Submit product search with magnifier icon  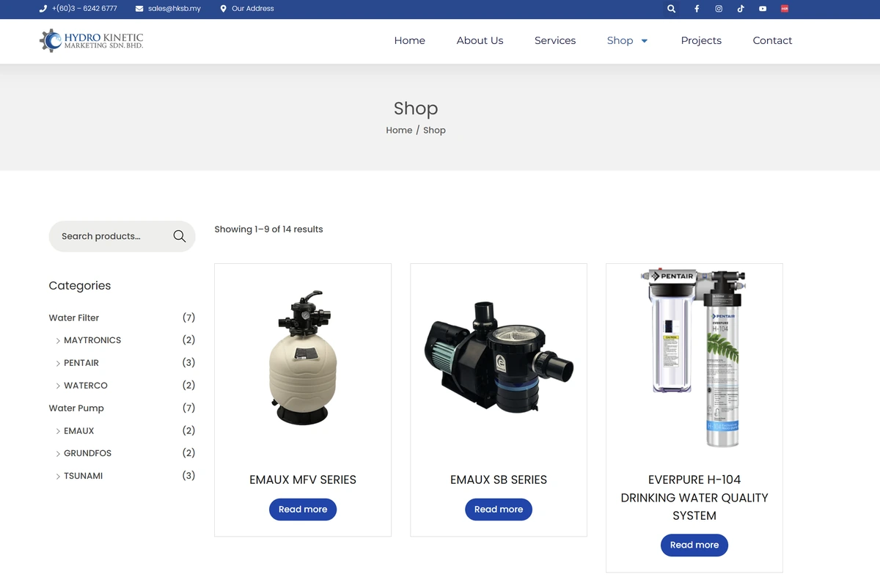pyautogui.click(x=179, y=236)
